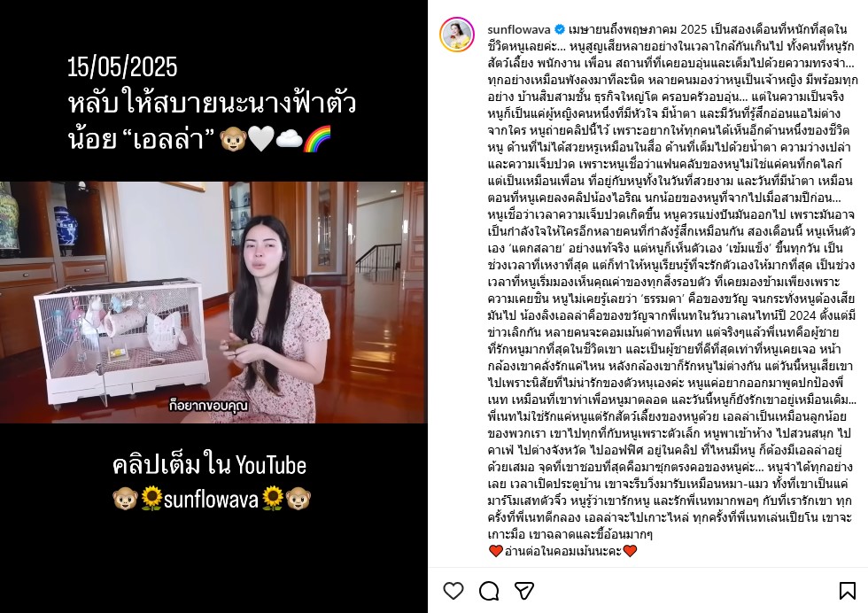Click the red heart emoji ending caption
868x613 pixels.
[630, 551]
